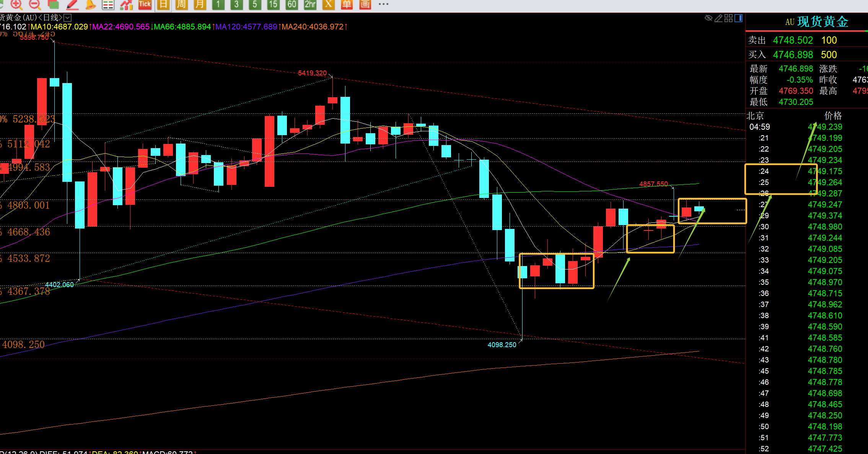Click the 60 minute period button
868x454 pixels.
pos(292,4)
